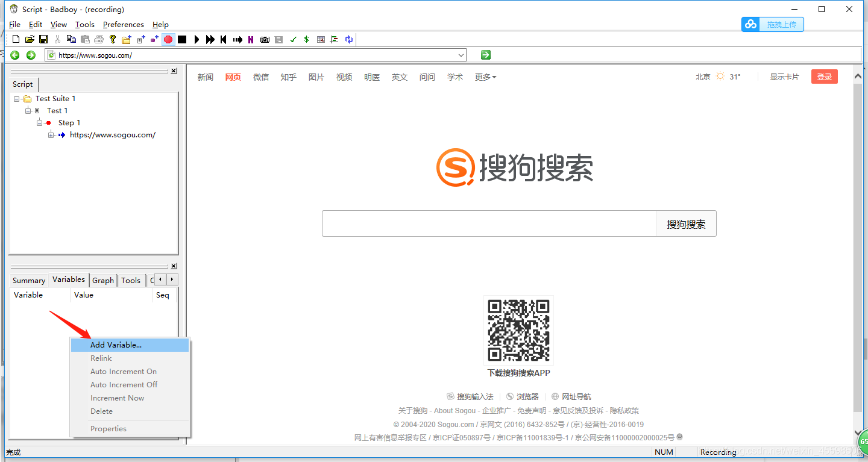868x462 pixels.
Task: Go forward with the green right arrow
Action: 31,55
